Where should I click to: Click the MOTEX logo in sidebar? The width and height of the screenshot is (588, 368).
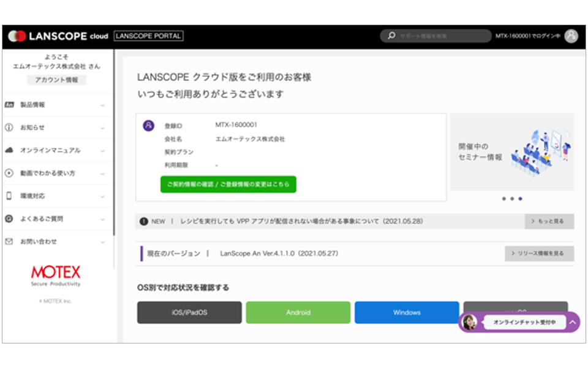56,275
